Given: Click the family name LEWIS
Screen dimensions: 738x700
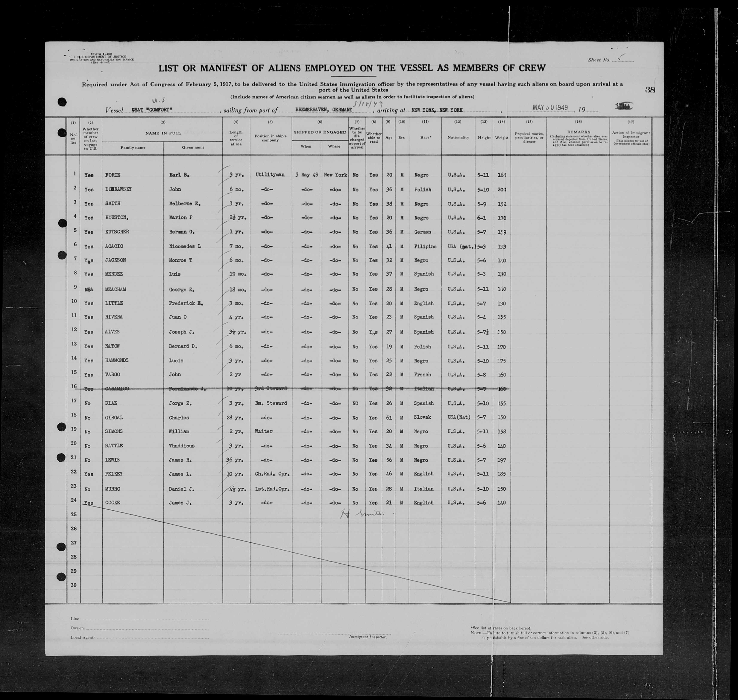Looking at the screenshot, I should (113, 460).
